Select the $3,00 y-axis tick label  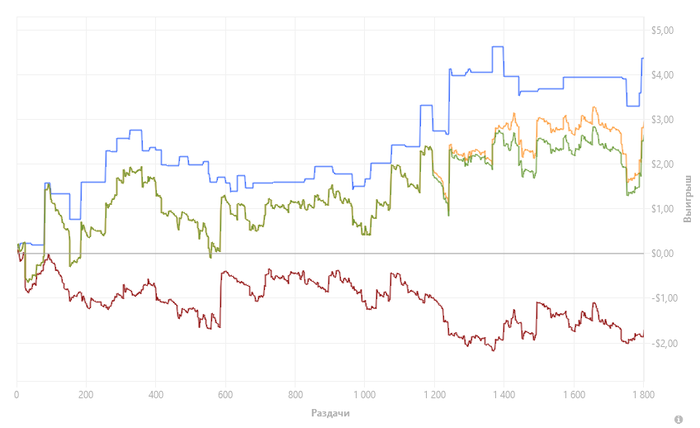click(664, 120)
